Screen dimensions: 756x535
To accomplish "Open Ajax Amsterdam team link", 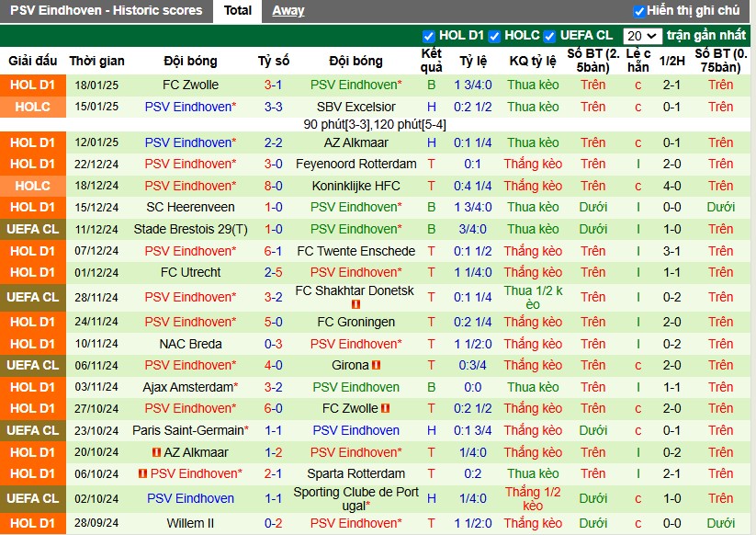I will pyautogui.click(x=190, y=387).
